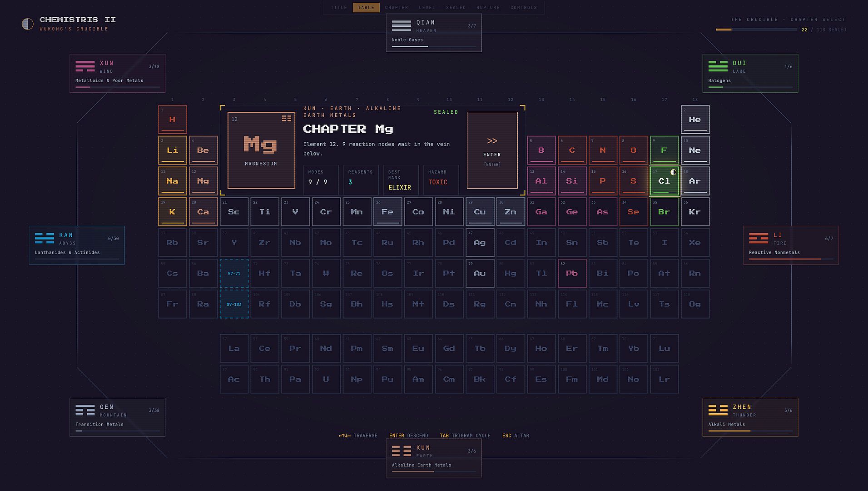Expand the 57-71 lanthanide placeholder tile
This screenshot has height=491, width=868.
[234, 273]
